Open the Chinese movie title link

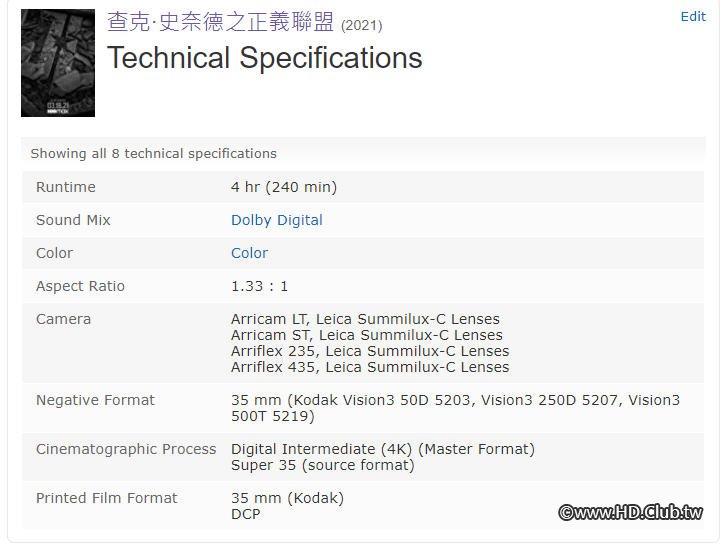tap(220, 22)
